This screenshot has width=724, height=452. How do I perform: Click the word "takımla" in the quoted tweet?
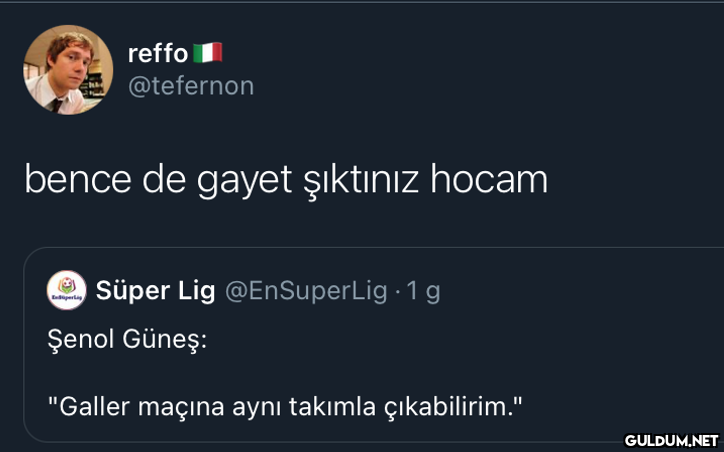[332, 407]
